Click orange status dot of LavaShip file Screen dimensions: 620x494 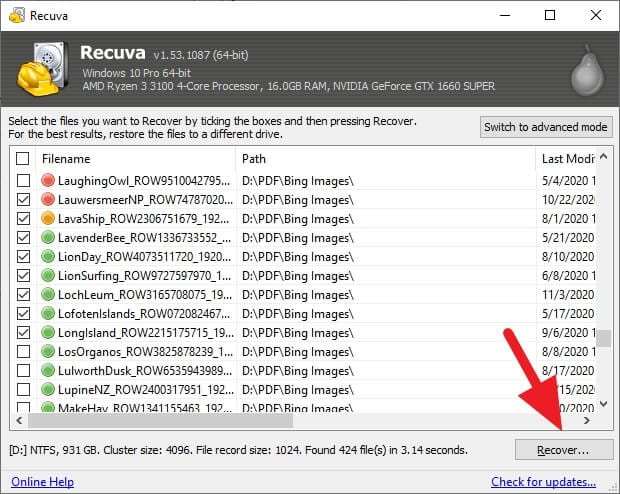point(48,218)
